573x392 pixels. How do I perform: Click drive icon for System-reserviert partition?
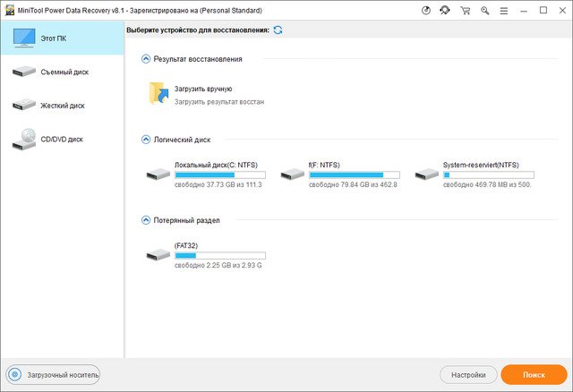click(427, 174)
